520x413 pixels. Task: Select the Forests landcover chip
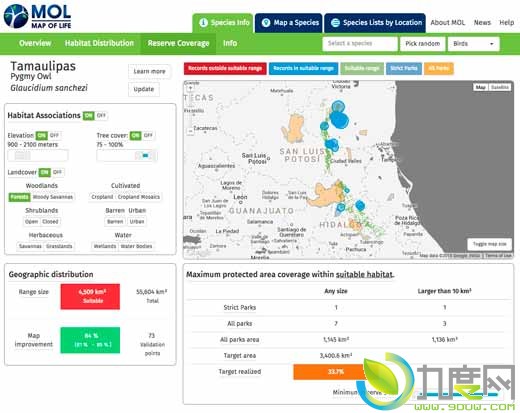tap(19, 197)
